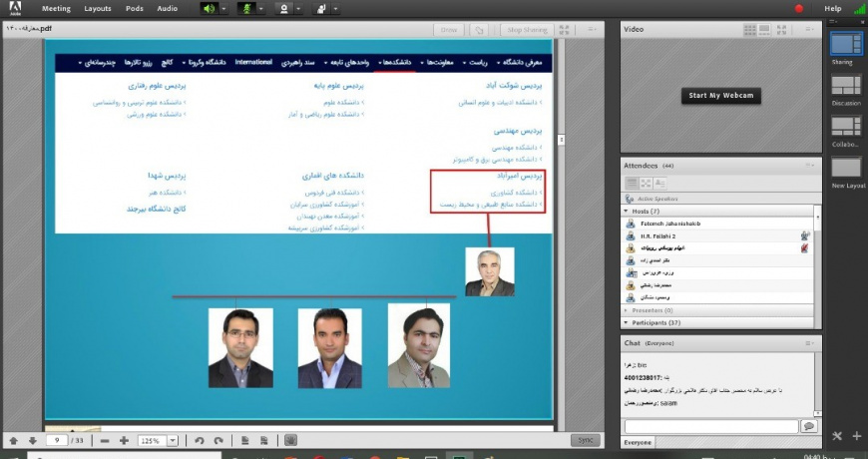
Task: Switch to the Sharing layout thumbnail
Action: pyautogui.click(x=846, y=44)
